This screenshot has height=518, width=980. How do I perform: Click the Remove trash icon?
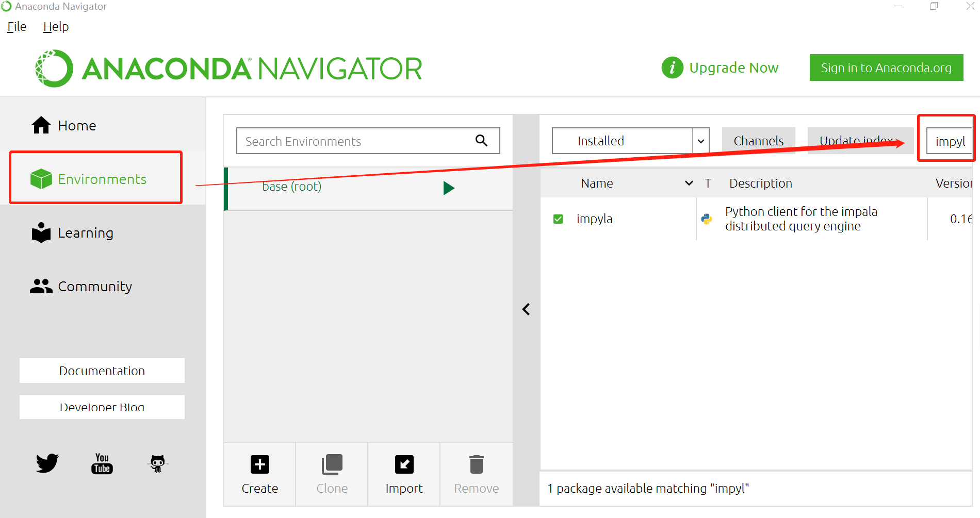(477, 464)
